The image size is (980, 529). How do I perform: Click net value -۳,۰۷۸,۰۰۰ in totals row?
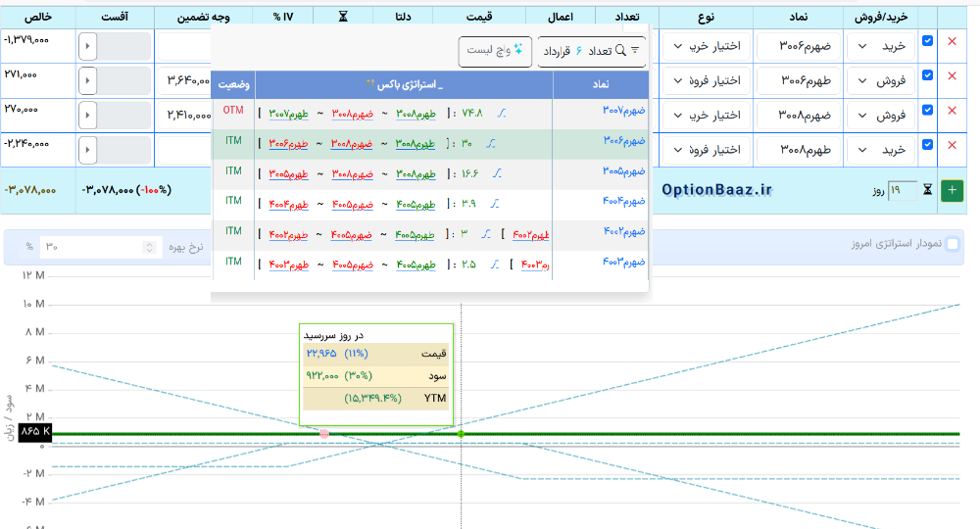[30, 190]
